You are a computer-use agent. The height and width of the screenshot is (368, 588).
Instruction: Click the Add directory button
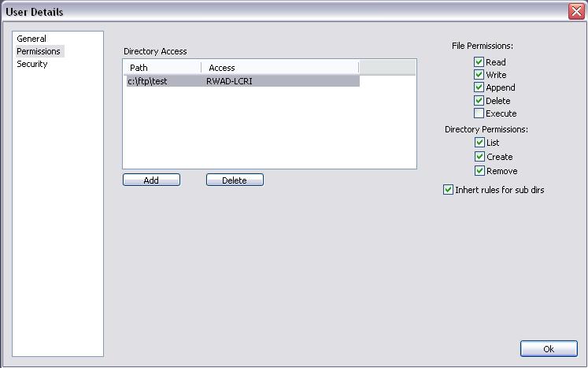(151, 180)
